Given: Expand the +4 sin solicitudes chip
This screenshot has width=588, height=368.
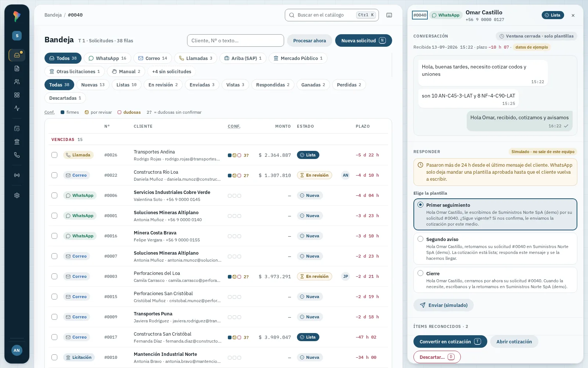Looking at the screenshot, I should (x=172, y=71).
